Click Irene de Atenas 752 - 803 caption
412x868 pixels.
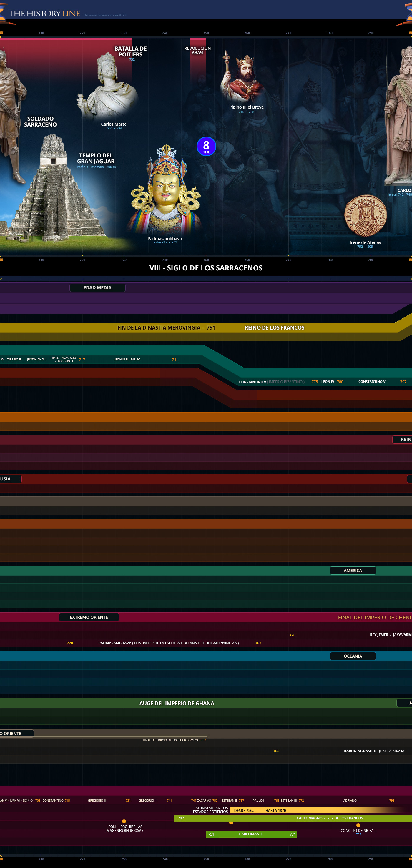coord(365,244)
